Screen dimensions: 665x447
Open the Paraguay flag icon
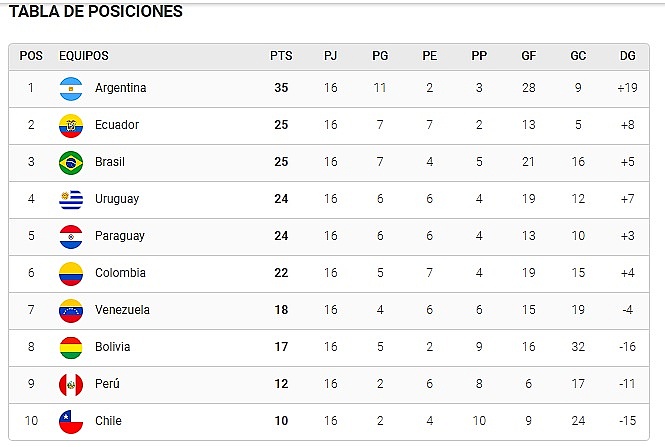pos(71,237)
